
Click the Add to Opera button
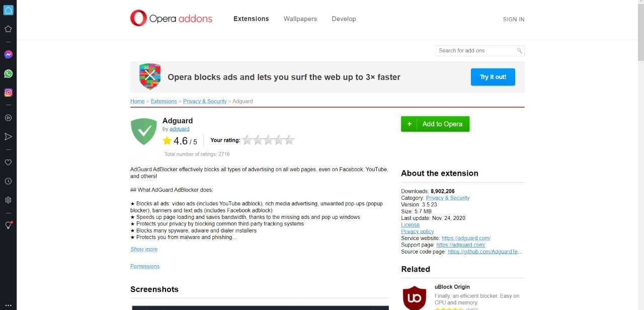[x=435, y=124]
